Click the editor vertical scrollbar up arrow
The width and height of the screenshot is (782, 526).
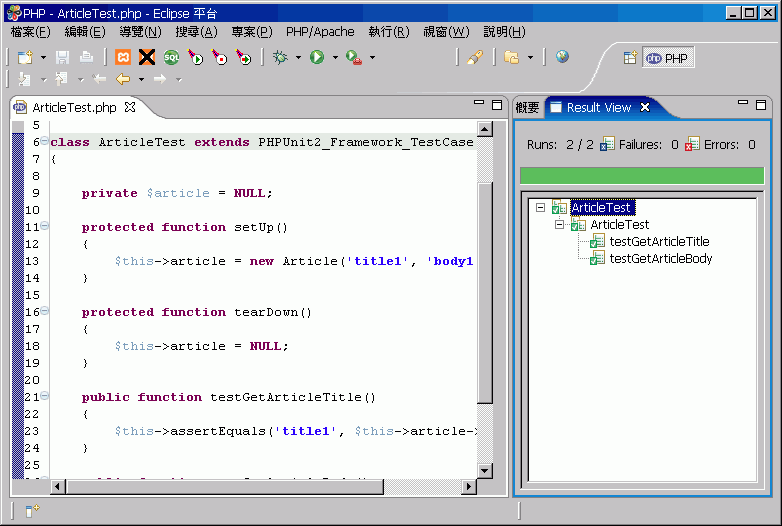pyautogui.click(x=485, y=129)
